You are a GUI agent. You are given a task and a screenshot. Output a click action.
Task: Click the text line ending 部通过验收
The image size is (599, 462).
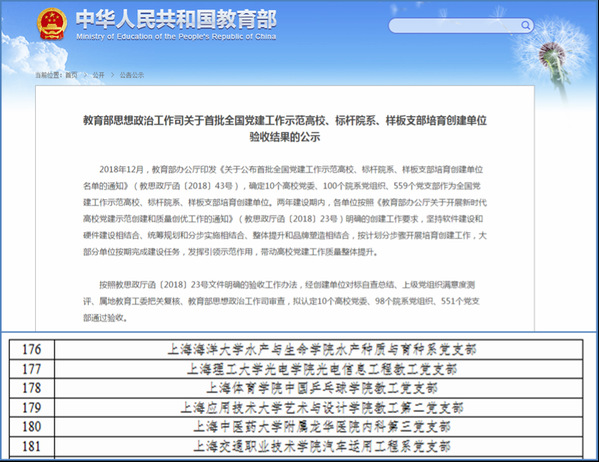tap(105, 318)
